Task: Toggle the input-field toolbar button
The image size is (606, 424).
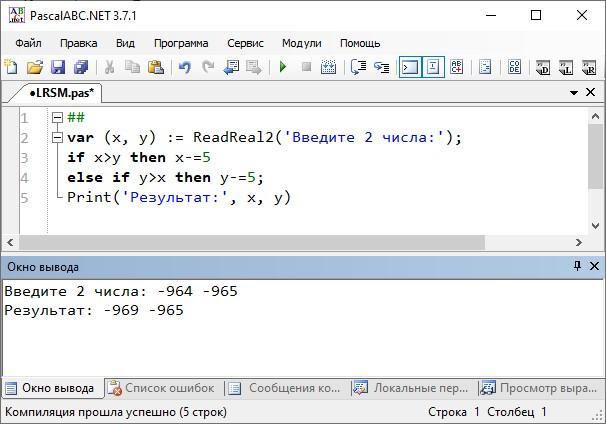Action: click(x=433, y=67)
